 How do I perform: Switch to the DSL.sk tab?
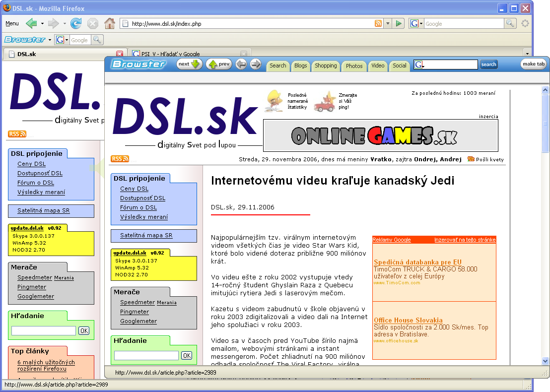click(x=65, y=54)
